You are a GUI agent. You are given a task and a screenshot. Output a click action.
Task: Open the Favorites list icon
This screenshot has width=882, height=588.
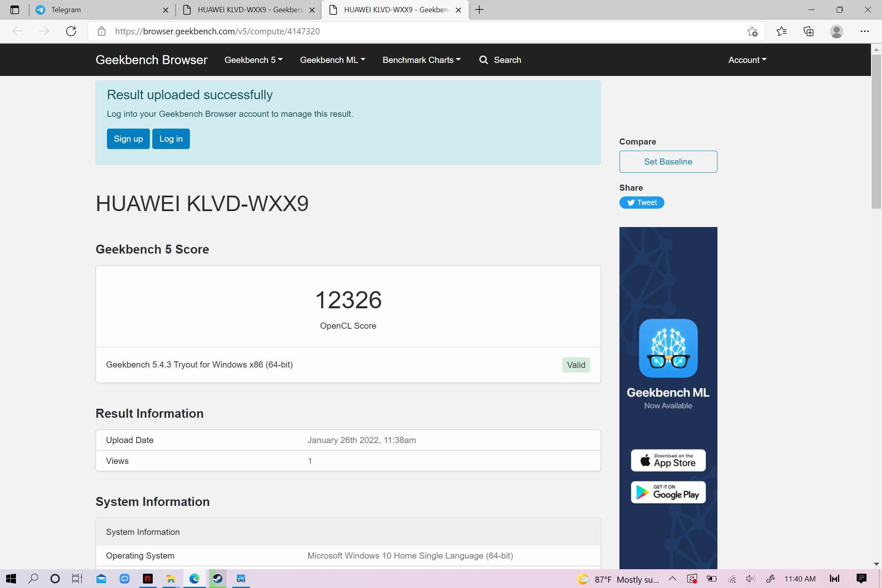click(782, 31)
